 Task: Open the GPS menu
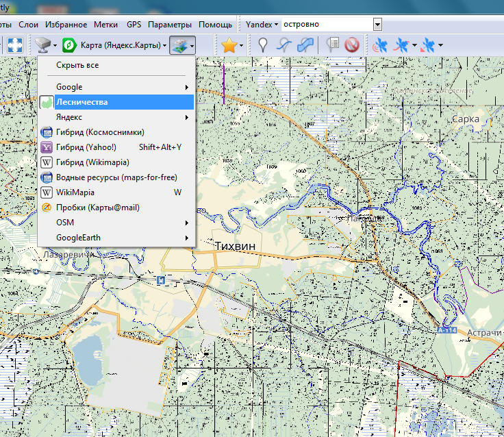[x=134, y=24]
